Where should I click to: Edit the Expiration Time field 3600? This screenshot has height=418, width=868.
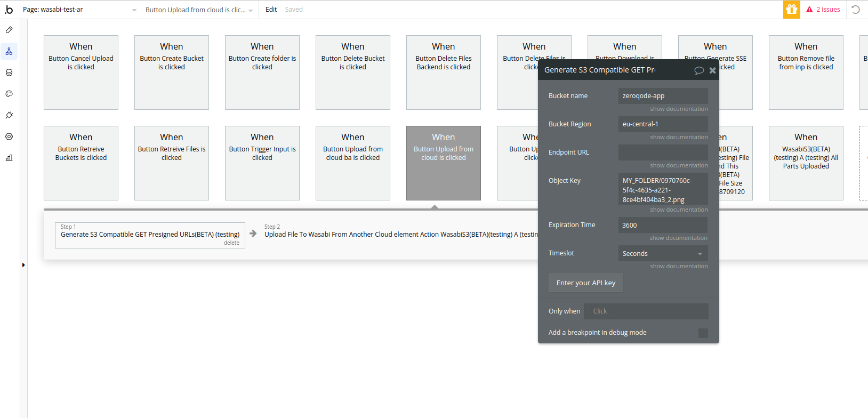(x=663, y=225)
